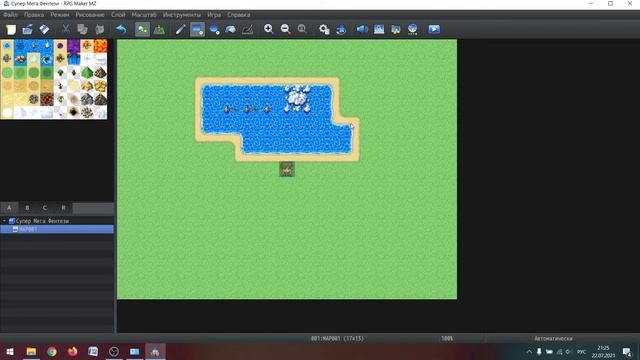Select MAP001 in the map tree
Image resolution: width=640 pixels, height=360 pixels.
click(57, 229)
